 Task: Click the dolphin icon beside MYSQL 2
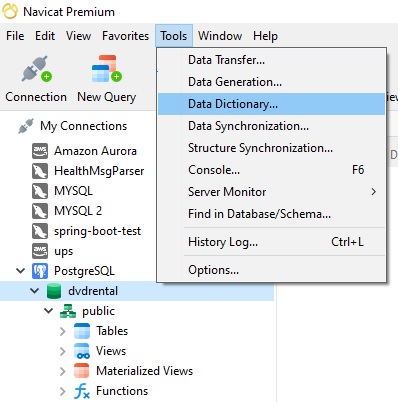point(40,211)
